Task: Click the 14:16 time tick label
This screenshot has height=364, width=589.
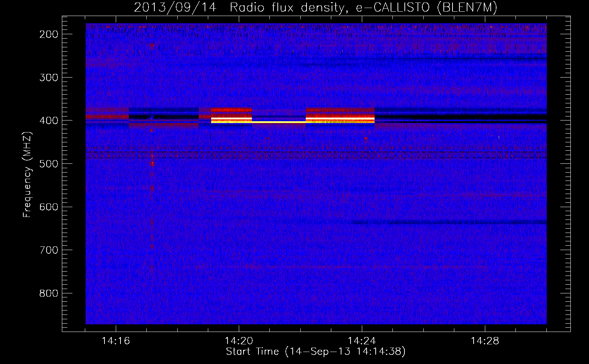Action: (116, 341)
